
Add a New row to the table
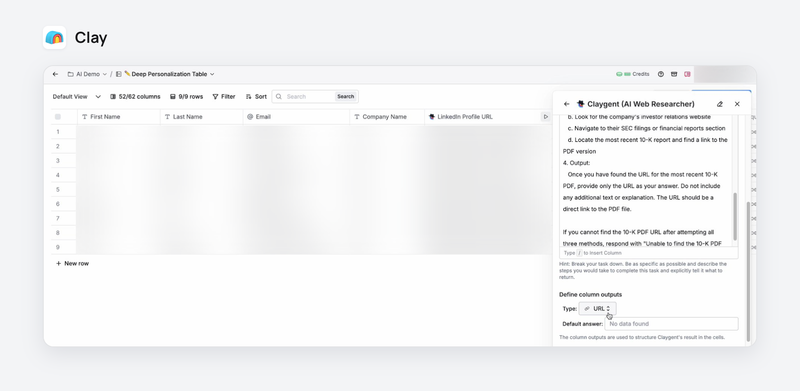(72, 263)
